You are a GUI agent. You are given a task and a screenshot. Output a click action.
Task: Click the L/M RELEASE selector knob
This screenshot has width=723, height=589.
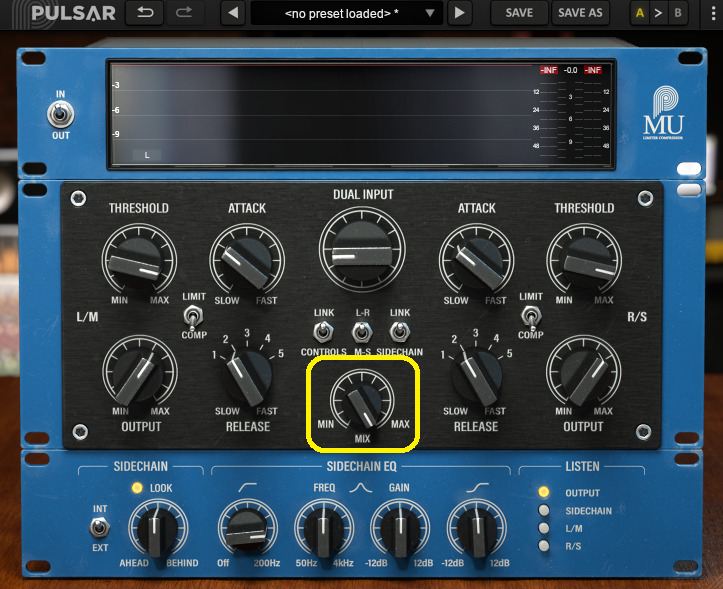[247, 377]
